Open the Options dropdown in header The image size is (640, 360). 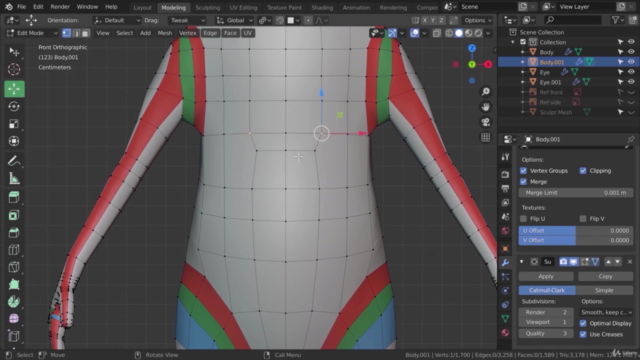coord(478,20)
